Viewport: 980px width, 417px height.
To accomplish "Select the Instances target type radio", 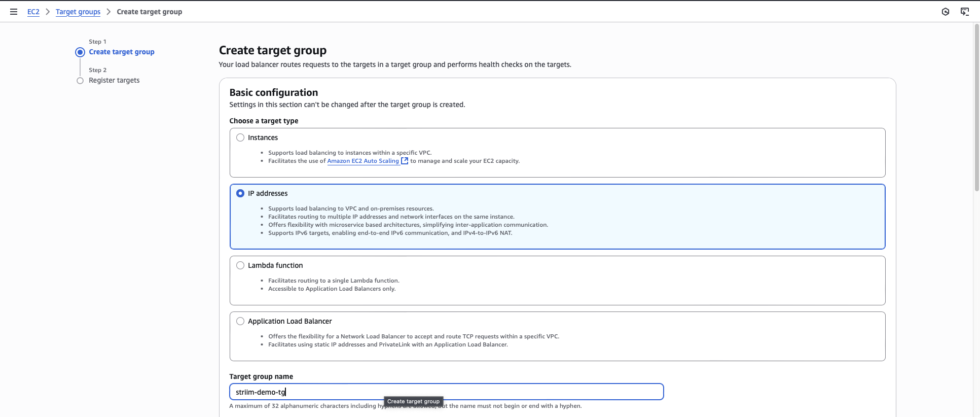I will click(240, 137).
